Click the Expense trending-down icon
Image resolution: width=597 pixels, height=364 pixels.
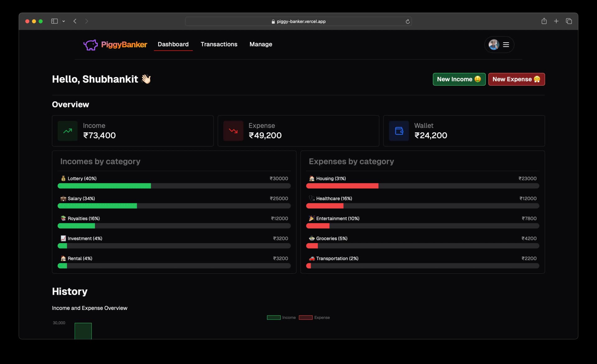(233, 131)
